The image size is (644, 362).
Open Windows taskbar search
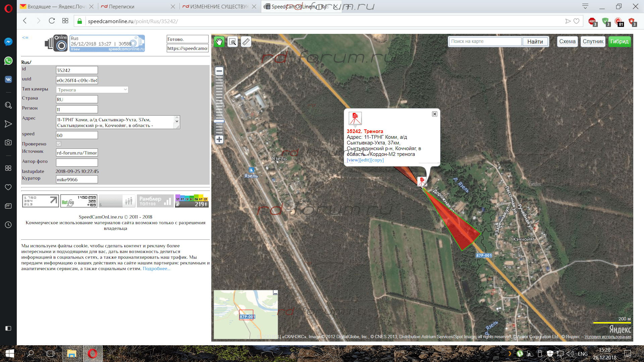[31, 354]
